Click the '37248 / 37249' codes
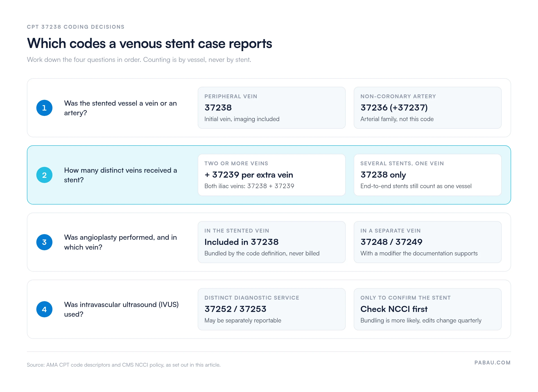This screenshot has width=538, height=392. pyautogui.click(x=391, y=242)
